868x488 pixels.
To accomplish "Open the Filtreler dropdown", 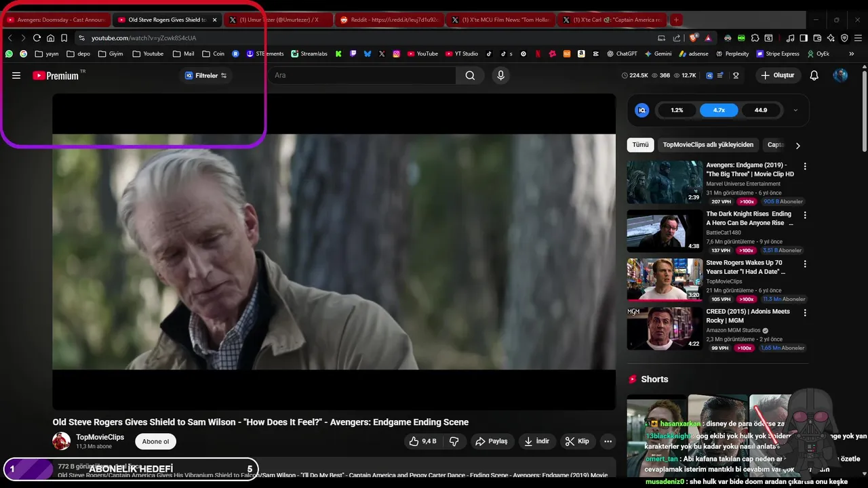I will click(x=206, y=75).
